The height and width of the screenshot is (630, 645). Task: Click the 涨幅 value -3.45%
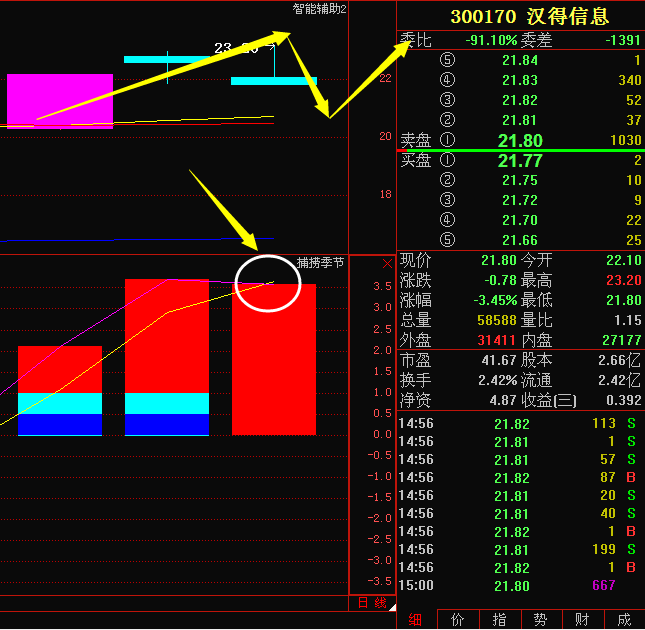click(495, 301)
